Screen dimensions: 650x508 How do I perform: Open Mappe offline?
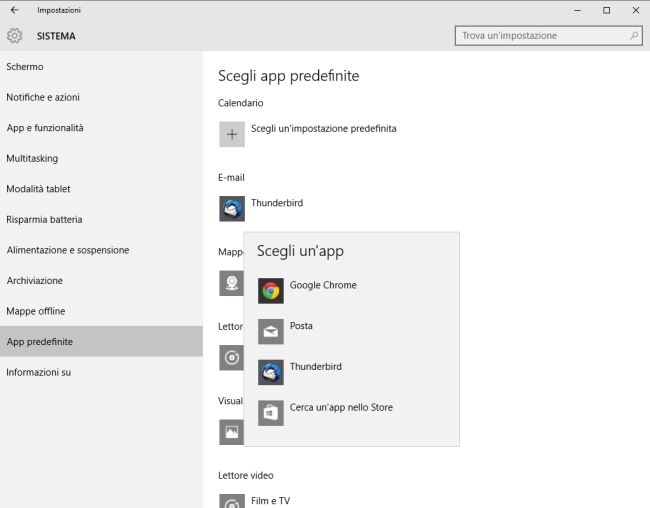(101, 311)
